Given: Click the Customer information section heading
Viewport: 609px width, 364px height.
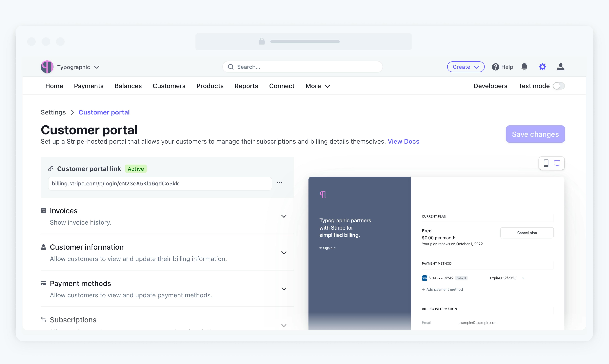Looking at the screenshot, I should 87,247.
